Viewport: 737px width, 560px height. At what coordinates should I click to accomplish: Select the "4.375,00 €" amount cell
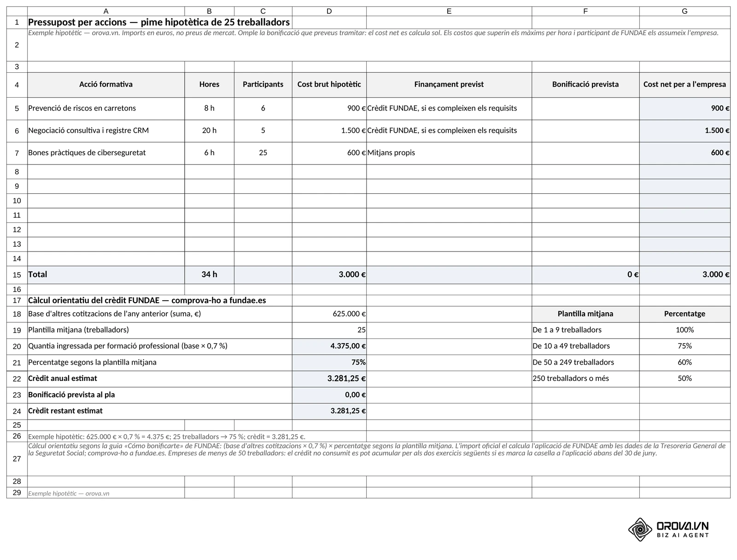[329, 346]
